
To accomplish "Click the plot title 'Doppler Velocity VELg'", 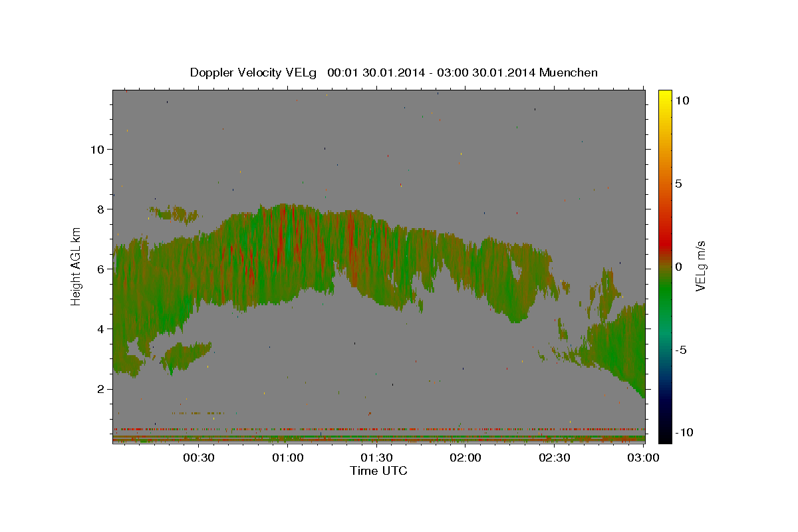I will coord(254,72).
